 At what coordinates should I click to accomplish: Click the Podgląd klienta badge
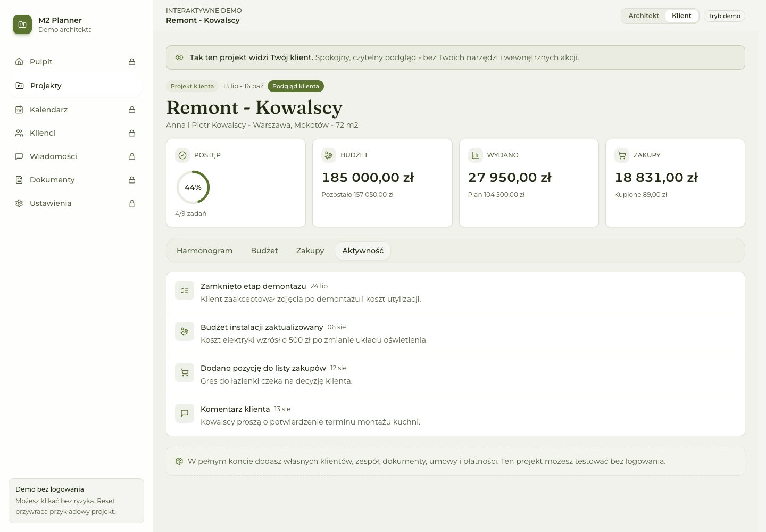(295, 86)
